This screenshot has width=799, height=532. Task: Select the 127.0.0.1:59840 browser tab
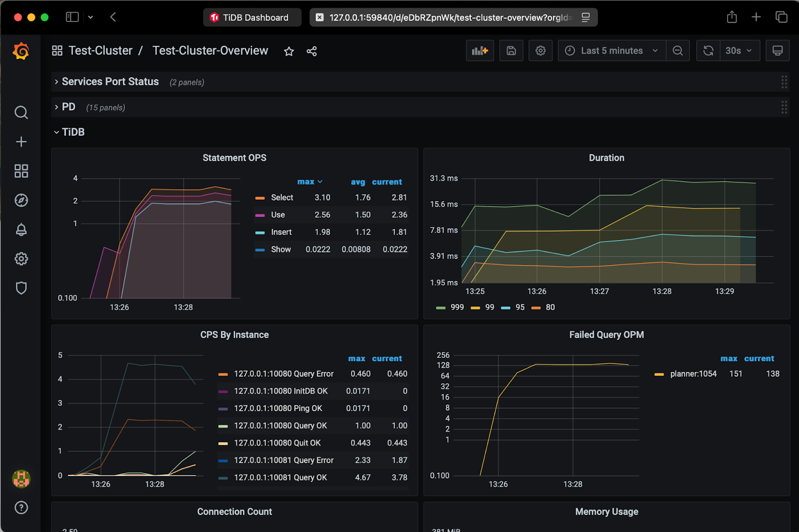pos(453,17)
